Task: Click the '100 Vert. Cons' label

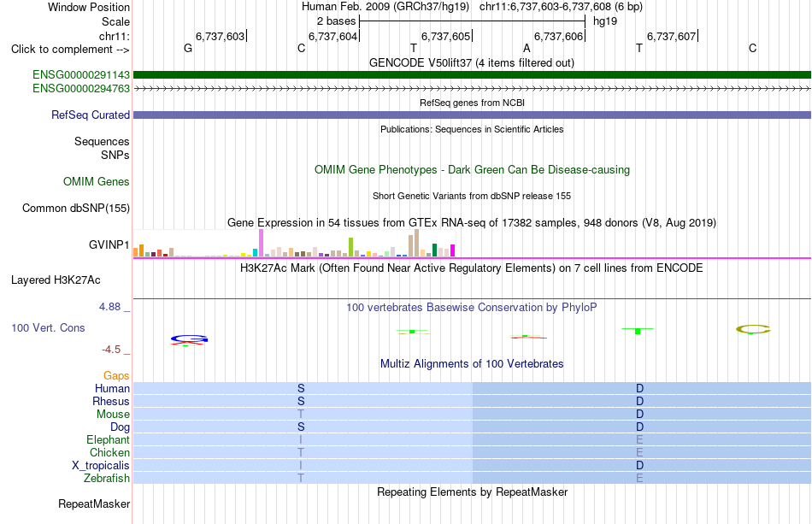Action: pos(48,327)
